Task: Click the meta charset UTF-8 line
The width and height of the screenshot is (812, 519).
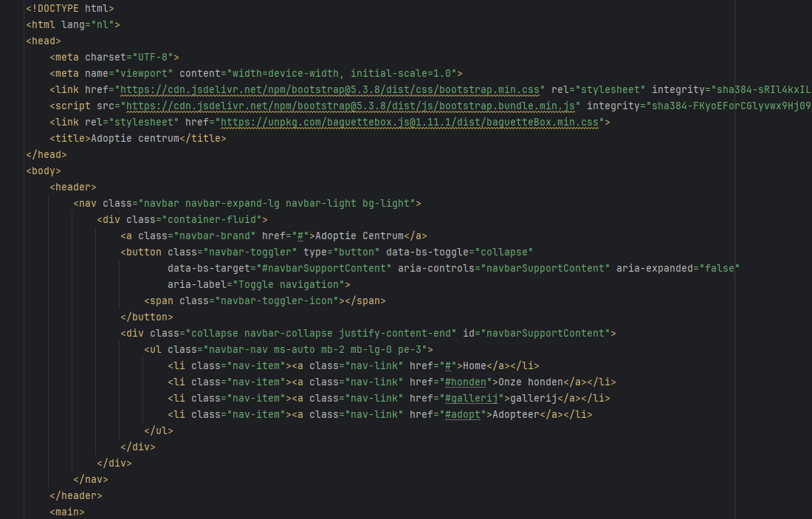Action: click(x=114, y=57)
